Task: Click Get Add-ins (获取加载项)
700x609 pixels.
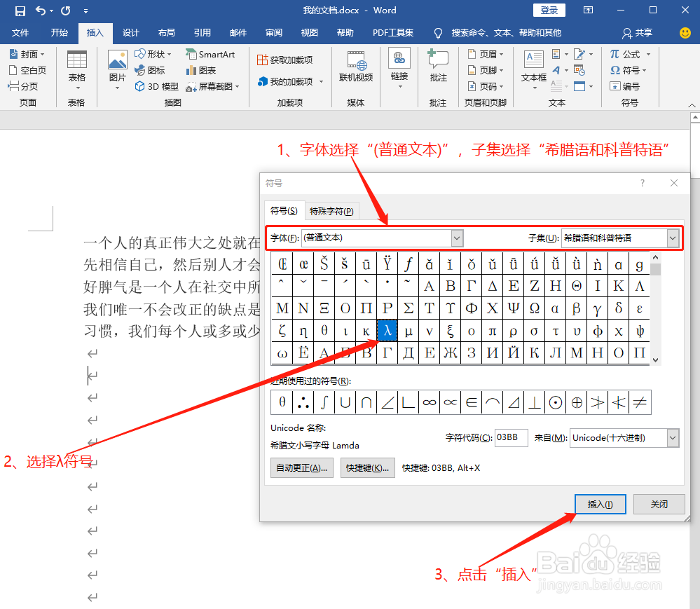Action: pos(284,60)
